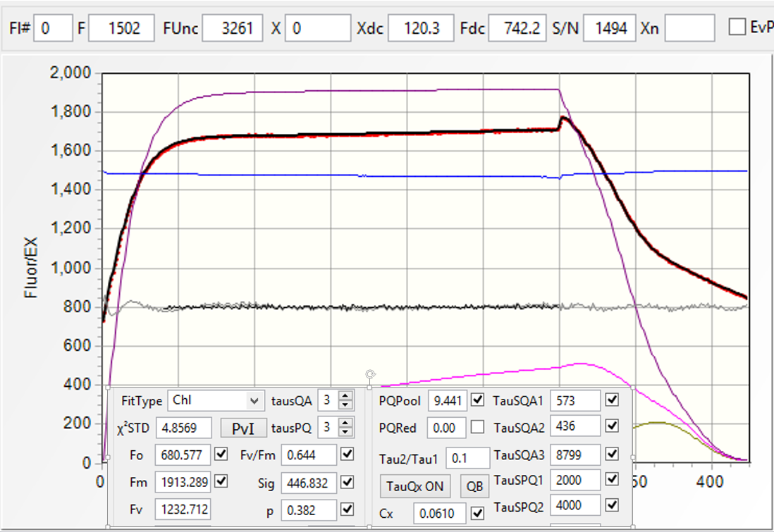This screenshot has height=532, width=774.
Task: Focus the TauSPQ1 field showing 2000
Action: (575, 481)
